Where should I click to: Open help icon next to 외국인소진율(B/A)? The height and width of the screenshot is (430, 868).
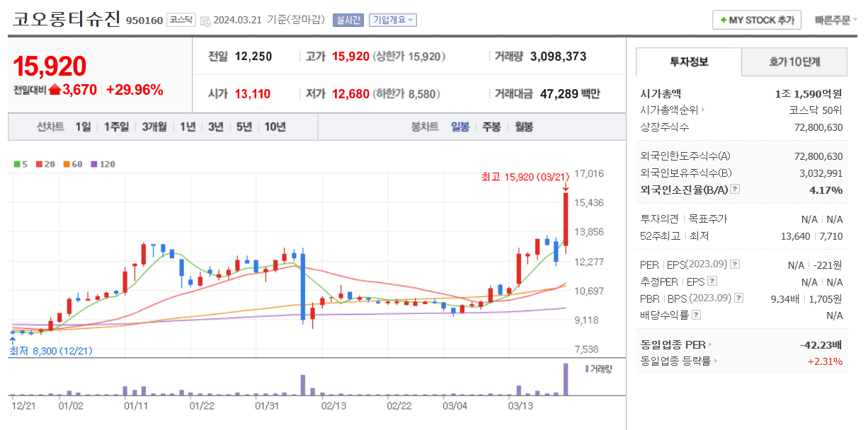click(735, 189)
